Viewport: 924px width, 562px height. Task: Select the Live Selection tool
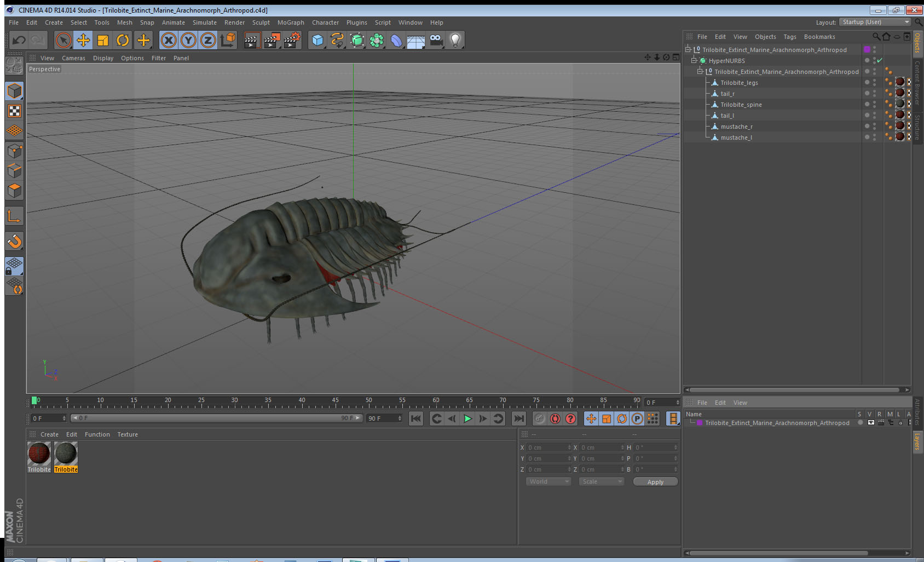point(63,40)
